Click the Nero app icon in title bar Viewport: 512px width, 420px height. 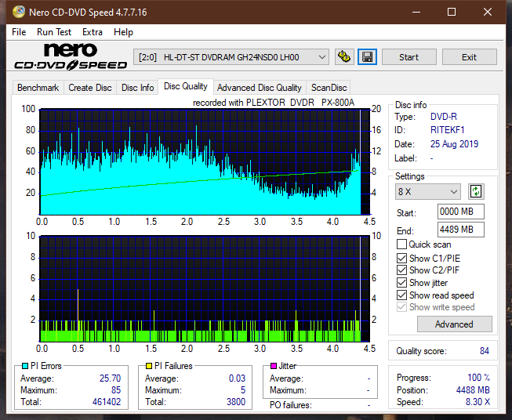pos(19,12)
